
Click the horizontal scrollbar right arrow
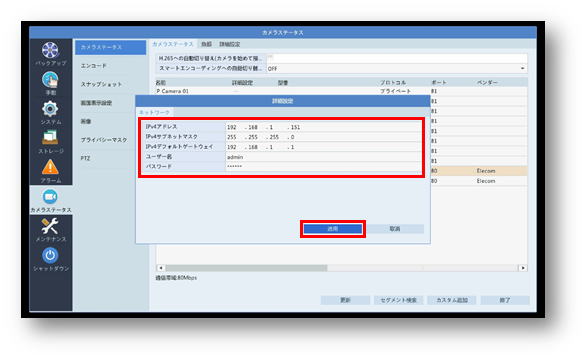pos(523,268)
